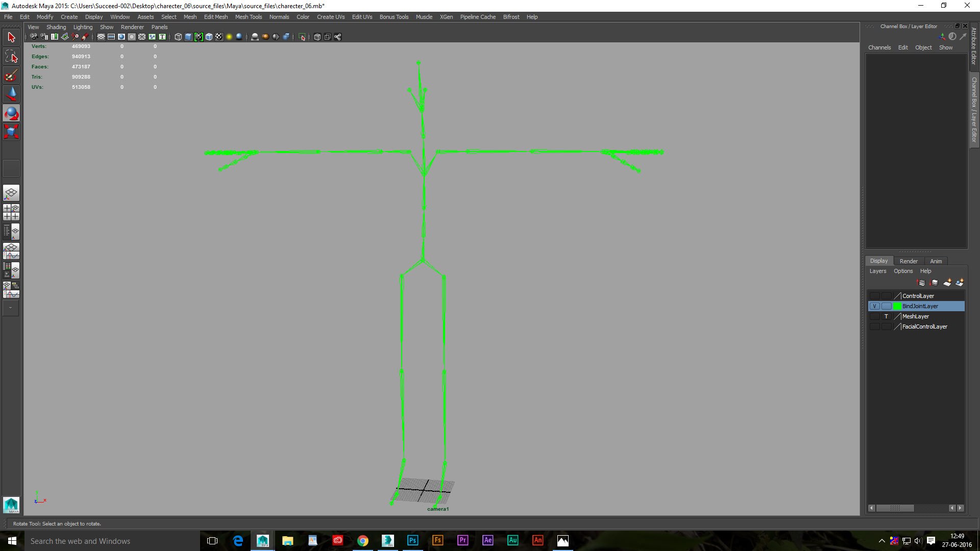Pick the Move tool cone icon
The height and width of the screenshot is (551, 980).
[x=11, y=94]
